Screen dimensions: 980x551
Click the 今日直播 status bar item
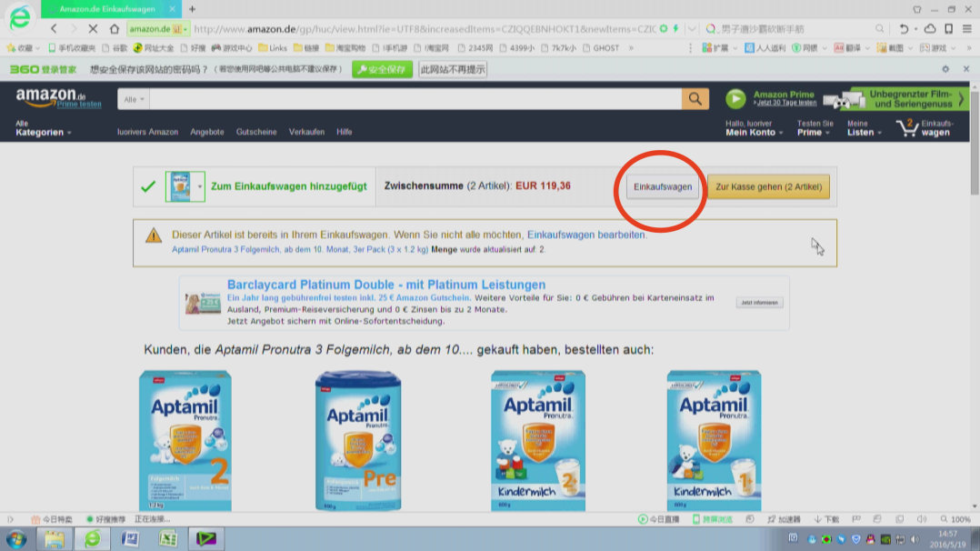[657, 519]
